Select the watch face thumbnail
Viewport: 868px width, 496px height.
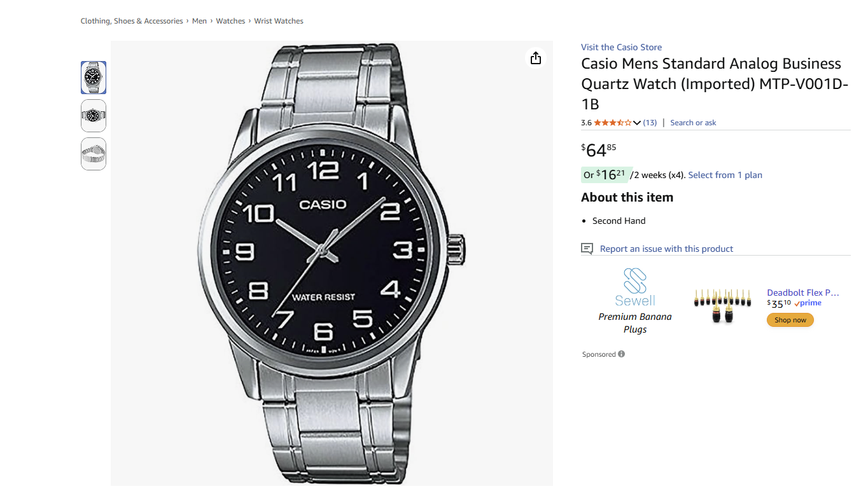[93, 77]
